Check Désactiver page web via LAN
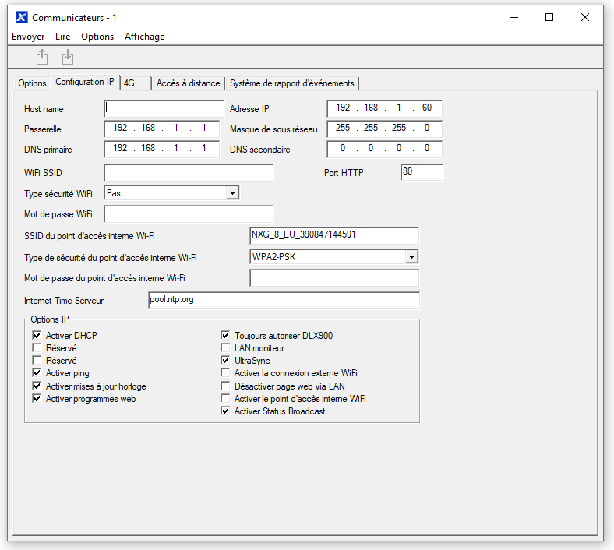This screenshot has width=614, height=550. point(225,386)
